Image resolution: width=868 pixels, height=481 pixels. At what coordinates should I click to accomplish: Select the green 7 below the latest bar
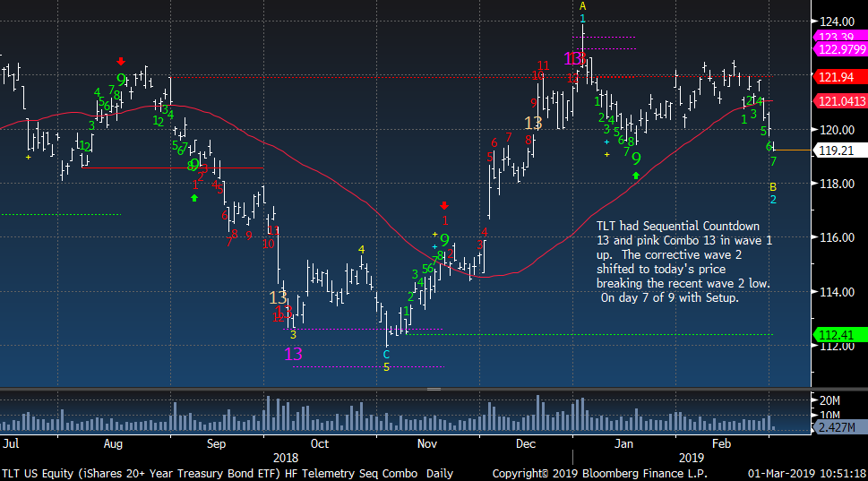pyautogui.click(x=773, y=161)
